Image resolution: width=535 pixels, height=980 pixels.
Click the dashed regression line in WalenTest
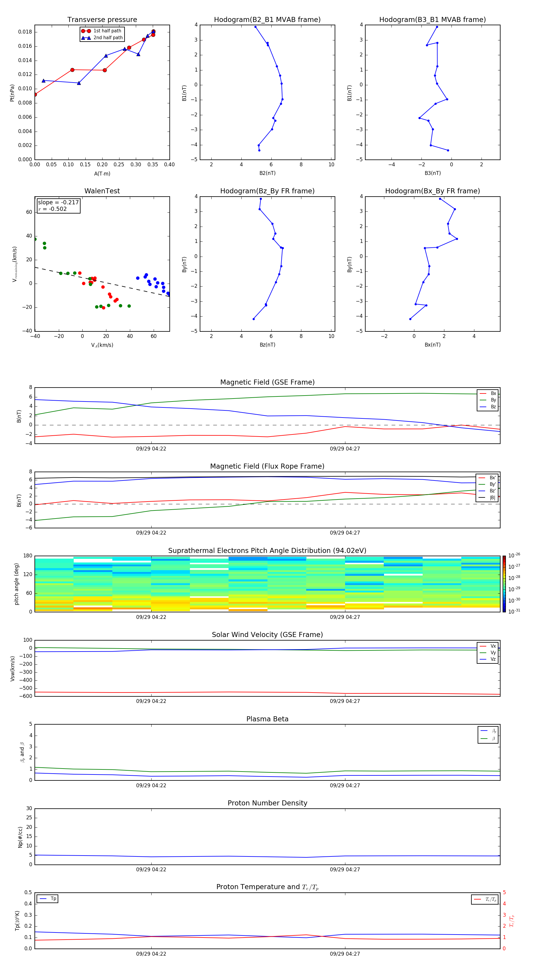point(102,282)
